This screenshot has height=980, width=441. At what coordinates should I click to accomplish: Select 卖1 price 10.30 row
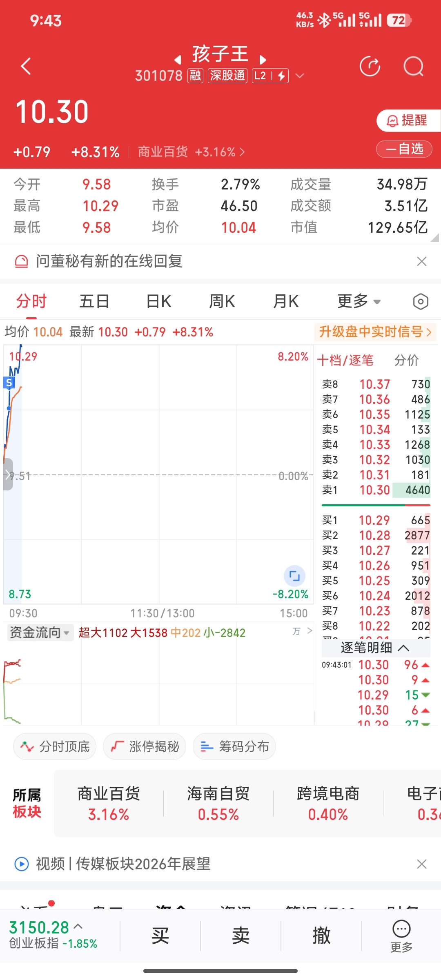click(376, 490)
